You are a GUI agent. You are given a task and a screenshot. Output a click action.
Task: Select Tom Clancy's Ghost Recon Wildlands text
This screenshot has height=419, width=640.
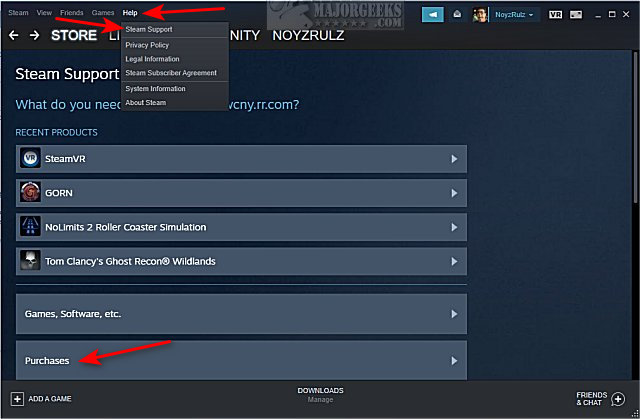click(x=130, y=262)
